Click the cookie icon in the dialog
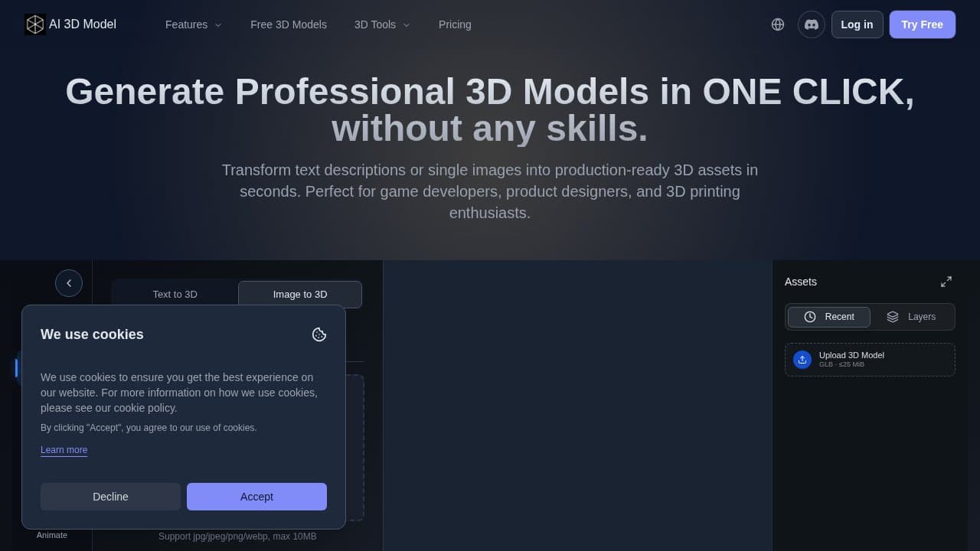The image size is (980, 551). [319, 334]
